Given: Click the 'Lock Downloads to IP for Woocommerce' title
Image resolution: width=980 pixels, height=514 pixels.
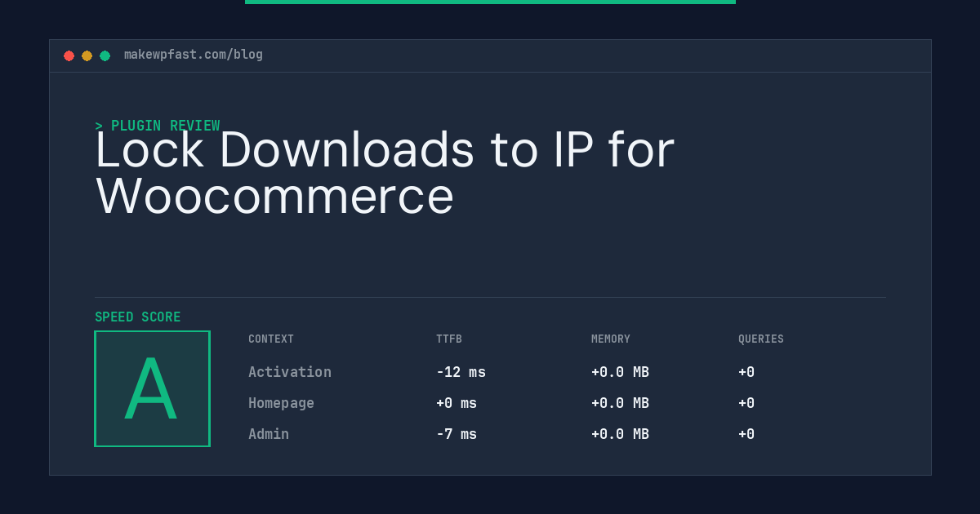Looking at the screenshot, I should (385, 173).
